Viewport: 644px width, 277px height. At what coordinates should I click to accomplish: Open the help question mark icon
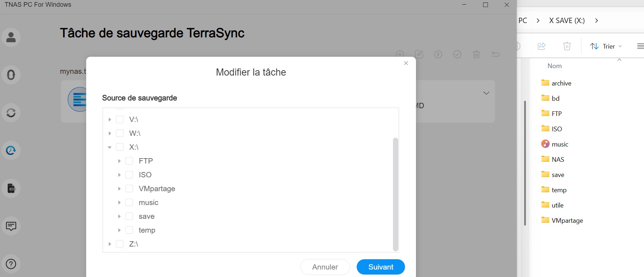[x=11, y=264]
